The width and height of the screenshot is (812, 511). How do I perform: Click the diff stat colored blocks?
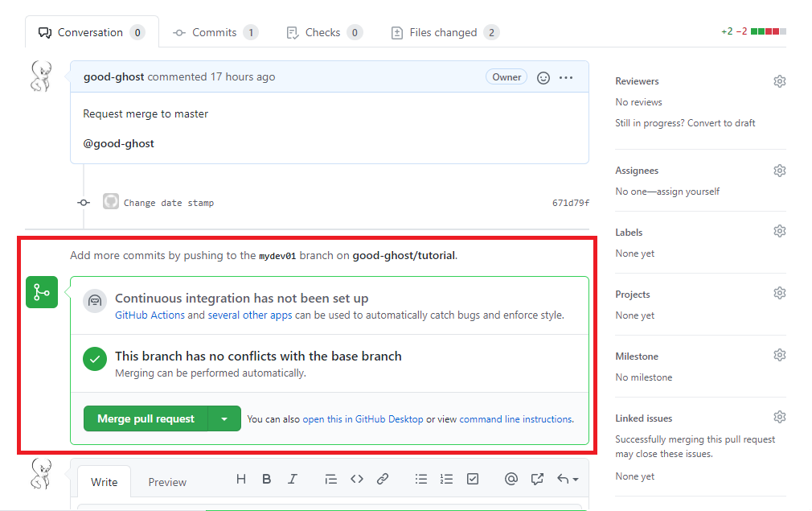[x=767, y=31]
